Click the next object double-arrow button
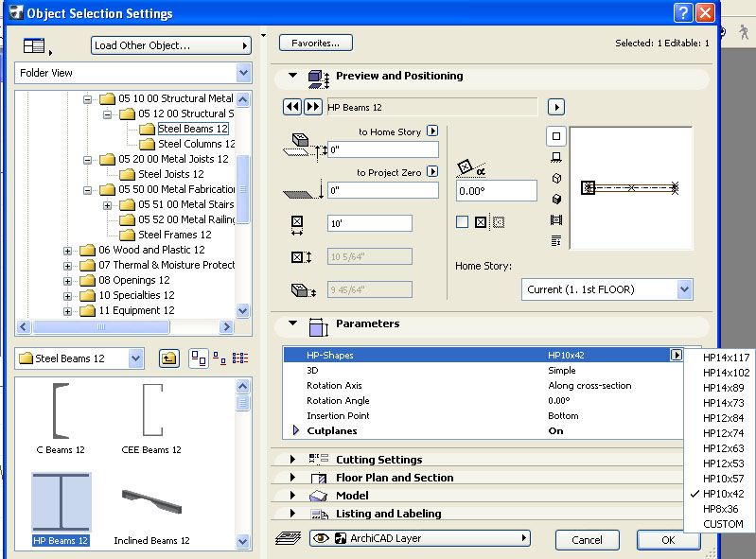Image resolution: width=756 pixels, height=559 pixels. [312, 107]
